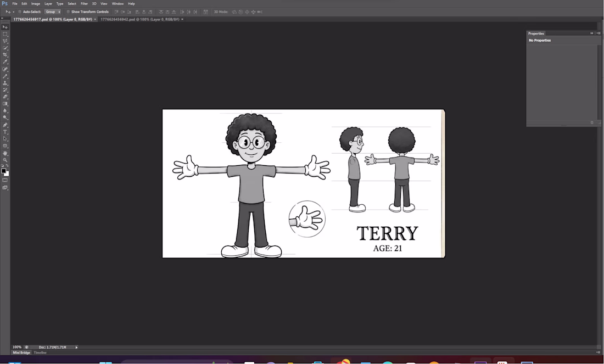Click the Rotate 3D Object mode icon
This screenshot has width=604, height=364.
(234, 12)
